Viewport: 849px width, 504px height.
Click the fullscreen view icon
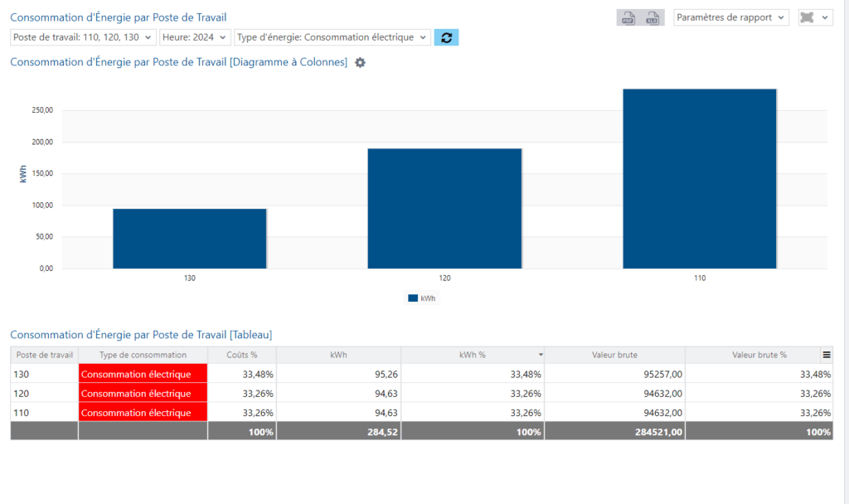click(x=807, y=17)
